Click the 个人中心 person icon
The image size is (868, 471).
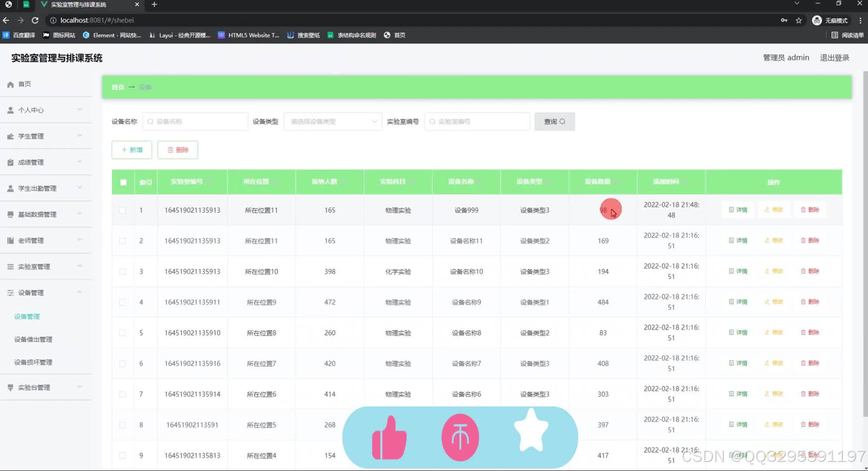pyautogui.click(x=10, y=110)
